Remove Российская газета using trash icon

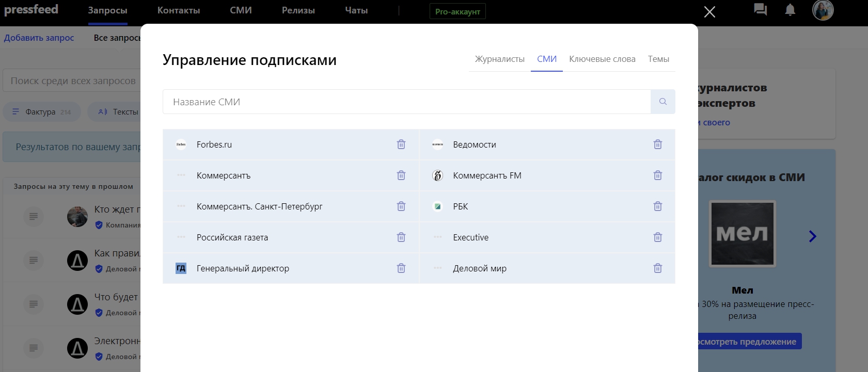[401, 237]
